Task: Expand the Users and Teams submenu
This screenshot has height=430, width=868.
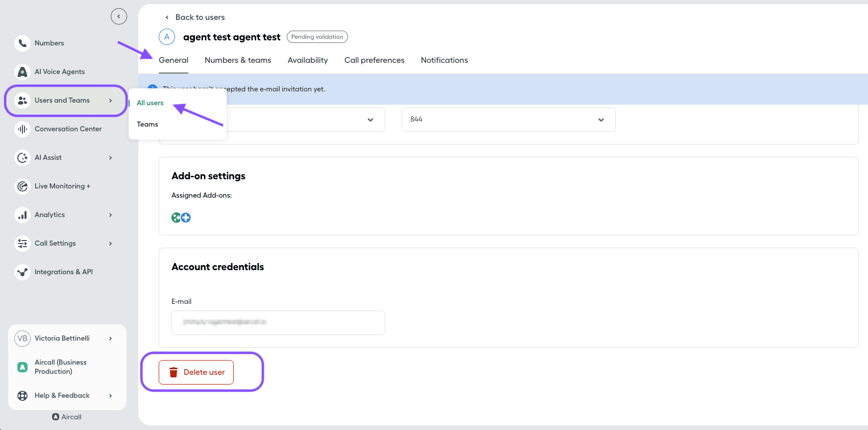Action: [x=110, y=101]
